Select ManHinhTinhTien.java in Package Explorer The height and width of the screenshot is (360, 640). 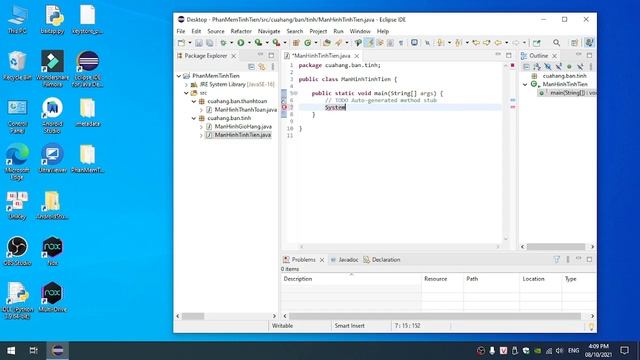(242, 135)
